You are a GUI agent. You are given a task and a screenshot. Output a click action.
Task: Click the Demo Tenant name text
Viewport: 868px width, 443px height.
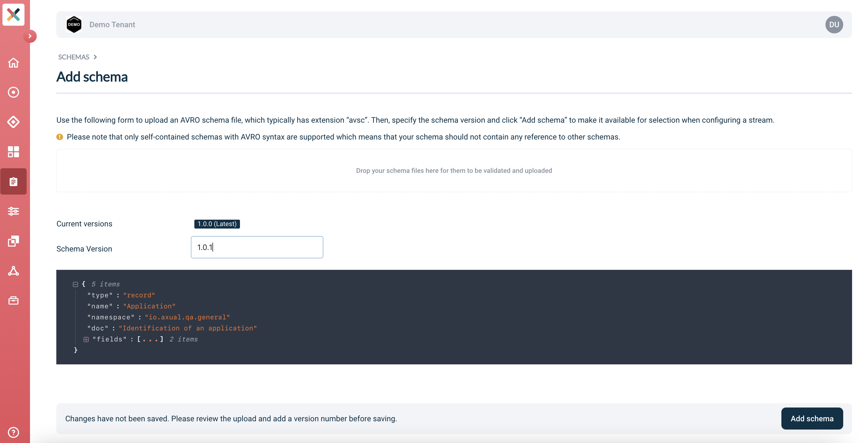coord(112,24)
